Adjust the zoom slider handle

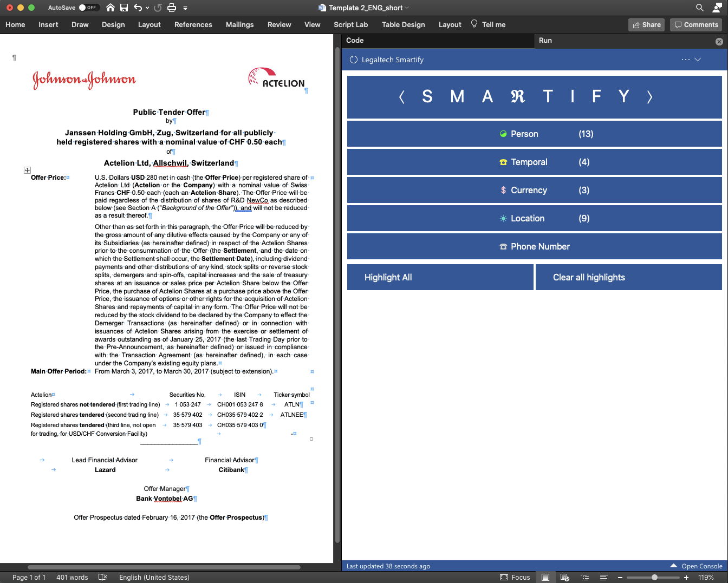click(x=654, y=577)
